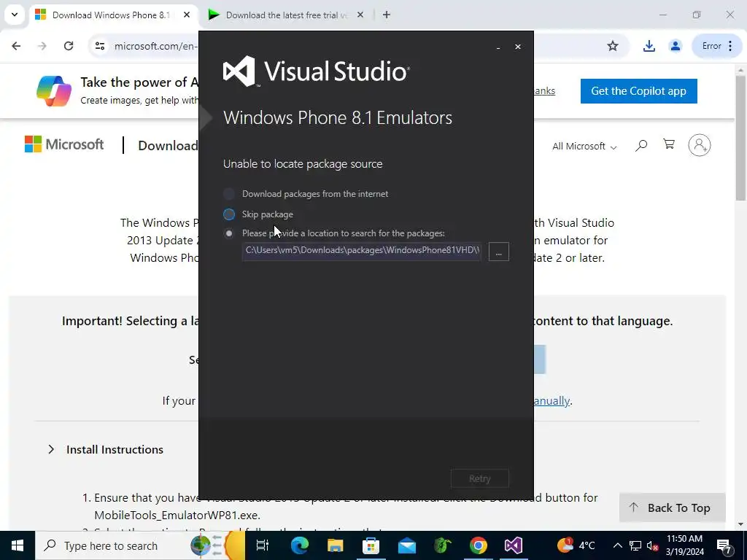Select provide a location to search option
Image resolution: width=747 pixels, height=560 pixels.
click(229, 233)
